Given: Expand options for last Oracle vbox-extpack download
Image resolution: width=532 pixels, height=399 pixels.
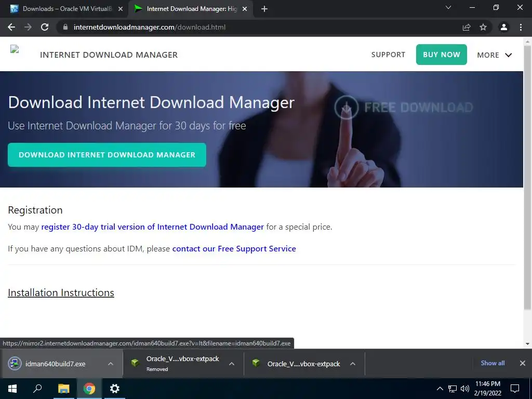Looking at the screenshot, I should point(353,364).
